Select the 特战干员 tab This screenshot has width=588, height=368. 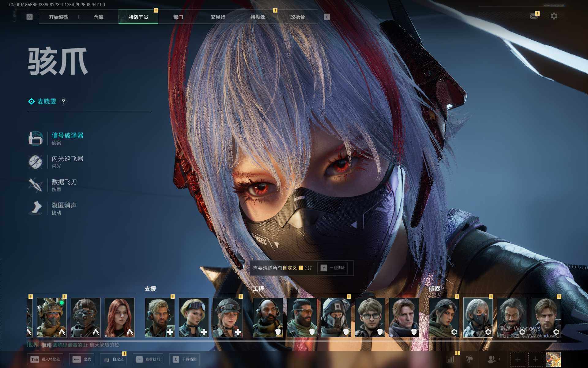pyautogui.click(x=138, y=17)
